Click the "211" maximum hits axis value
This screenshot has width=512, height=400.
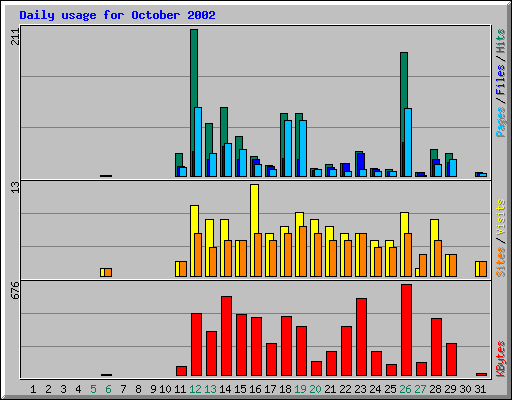click(x=15, y=37)
